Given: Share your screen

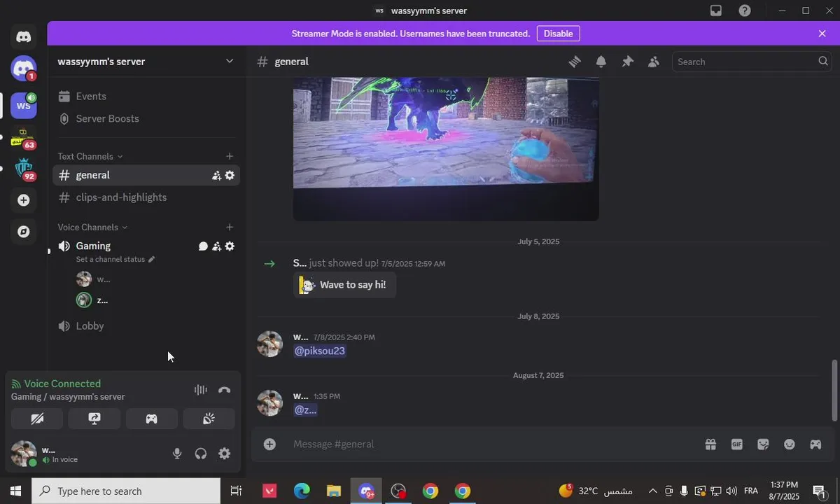Looking at the screenshot, I should 94,419.
